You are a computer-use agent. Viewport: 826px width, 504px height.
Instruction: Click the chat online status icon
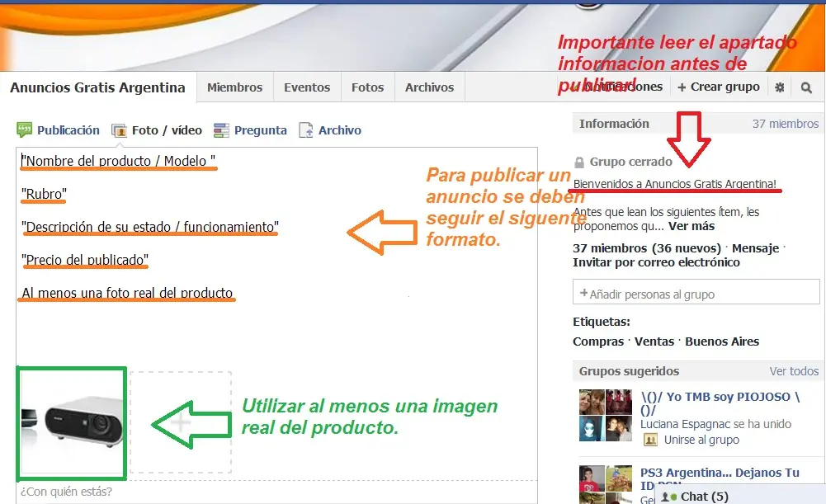tap(669, 497)
